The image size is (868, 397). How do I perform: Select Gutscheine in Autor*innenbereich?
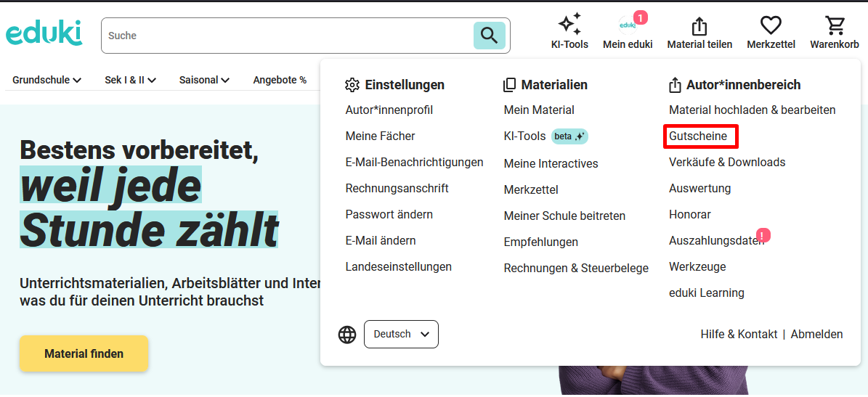click(x=698, y=136)
